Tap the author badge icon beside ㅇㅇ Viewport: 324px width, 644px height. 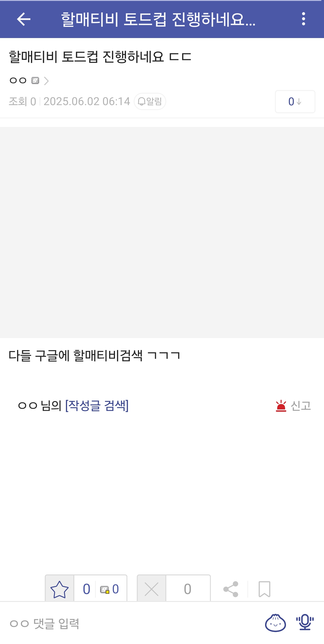[35, 81]
